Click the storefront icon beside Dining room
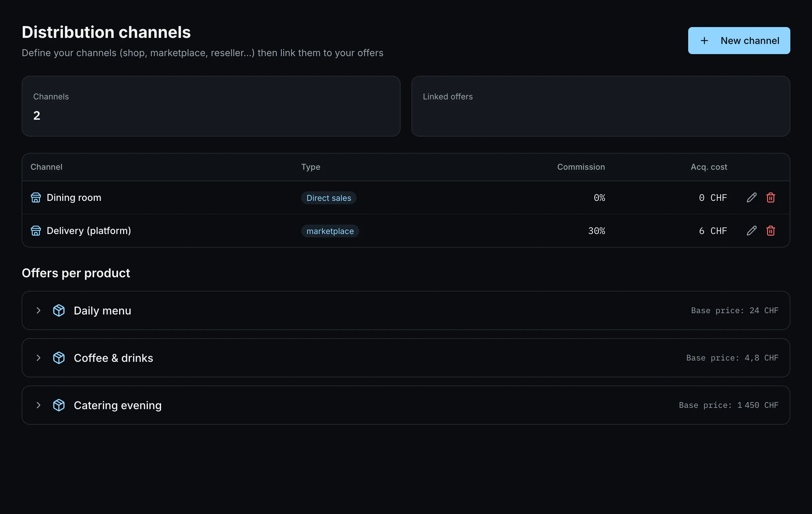The image size is (812, 514). pos(36,197)
